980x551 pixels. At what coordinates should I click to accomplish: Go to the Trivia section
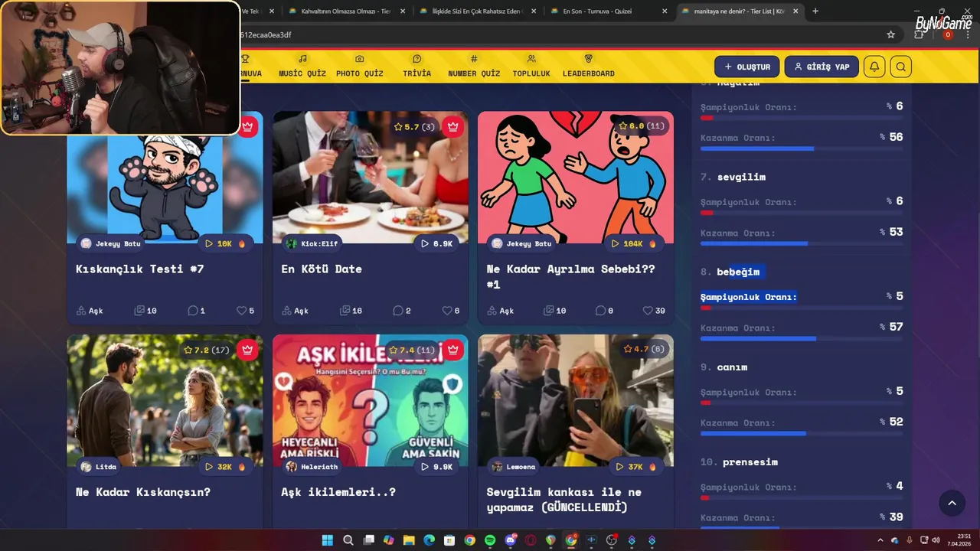416,66
